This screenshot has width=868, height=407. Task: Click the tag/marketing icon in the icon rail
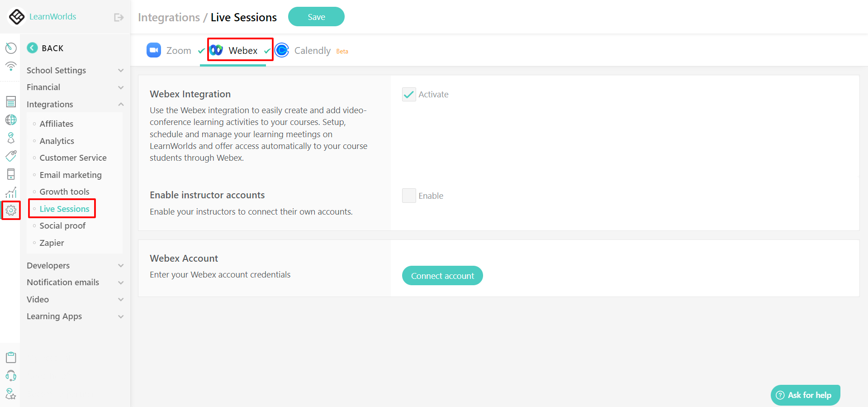tap(11, 156)
